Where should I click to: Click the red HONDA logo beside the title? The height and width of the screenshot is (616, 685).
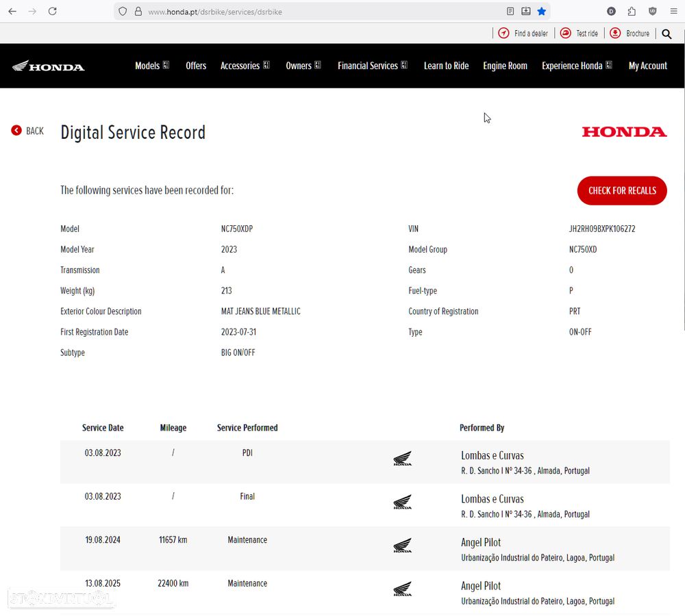(624, 131)
